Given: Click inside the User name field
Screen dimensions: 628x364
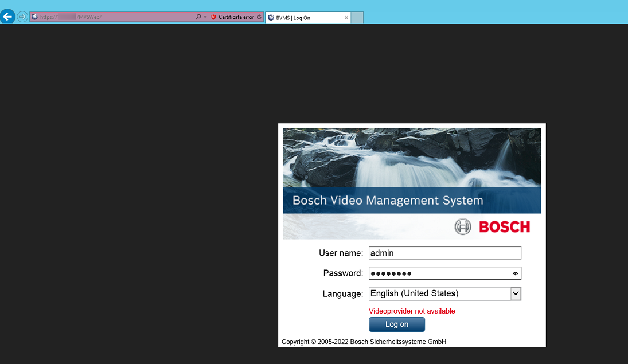Looking at the screenshot, I should coord(444,253).
